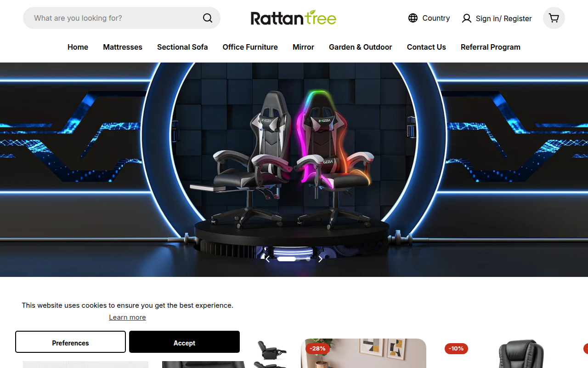Click the gaming chairs hero banner

[294, 169]
